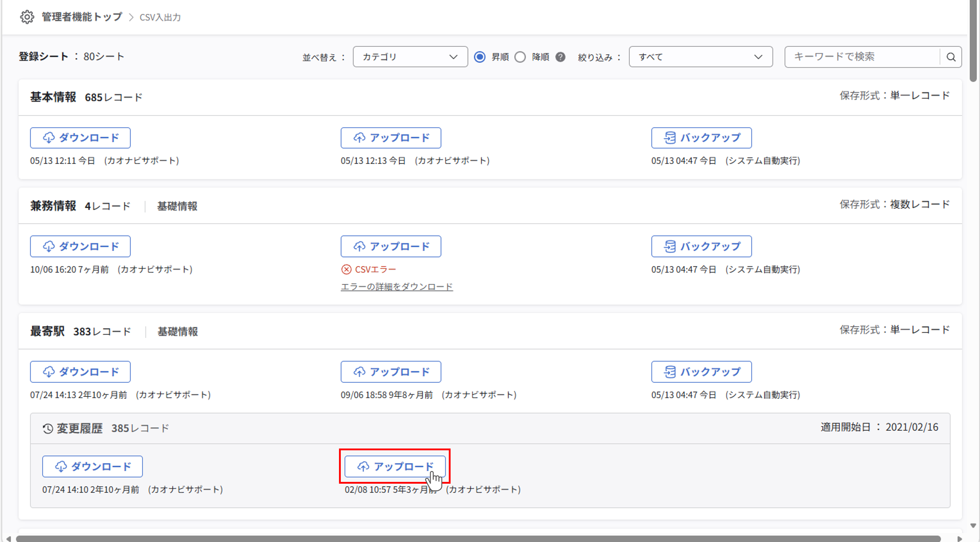Screen dimensions: 980x542
Task: Open 管理者機能トップ breadcrumb link
Action: coord(82,17)
